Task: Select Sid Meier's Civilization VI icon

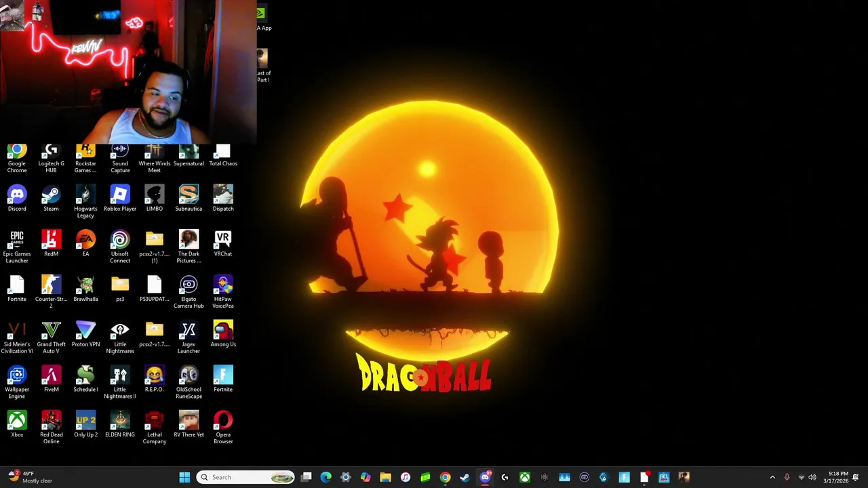Action: pos(17,338)
